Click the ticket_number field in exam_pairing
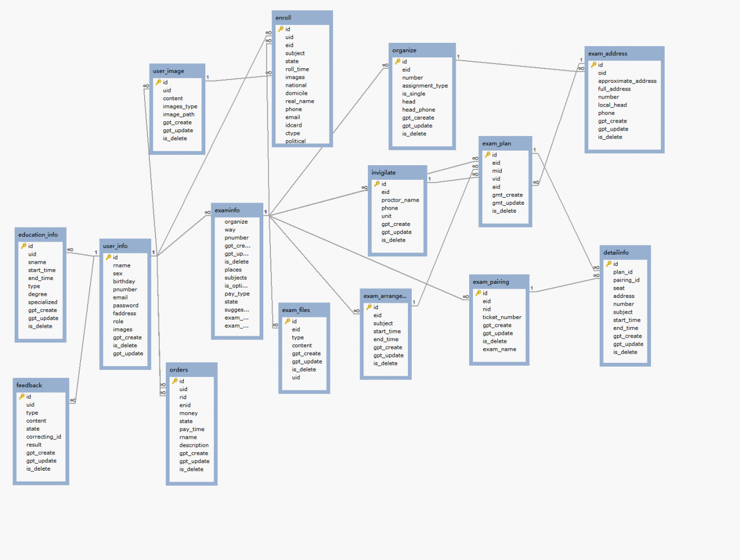This screenshot has height=560, width=740. pos(502,317)
